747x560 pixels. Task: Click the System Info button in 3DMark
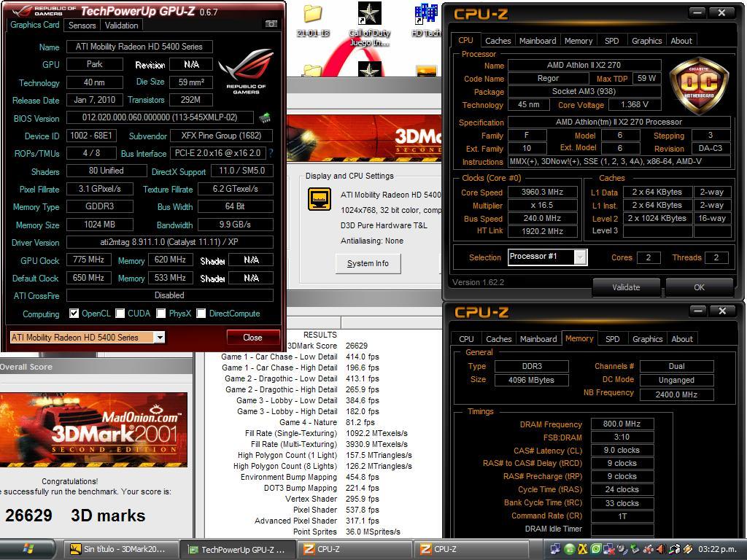(368, 263)
